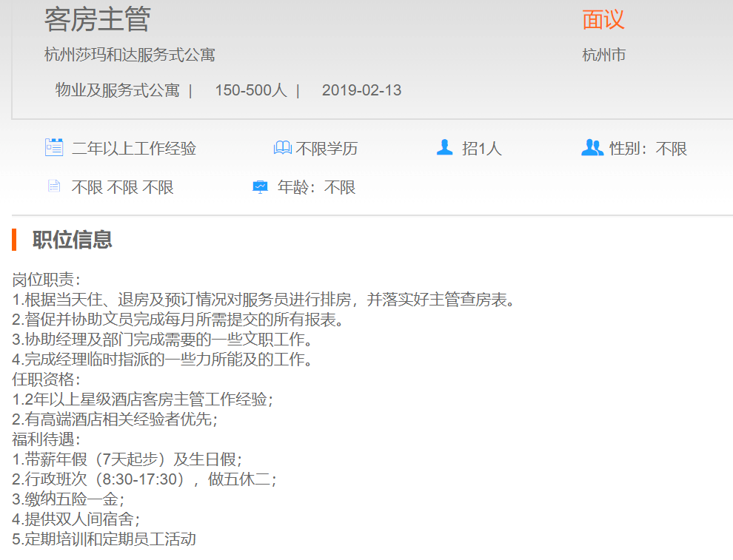Click the 不限学历 education requirement text
733x560 pixels.
327,149
